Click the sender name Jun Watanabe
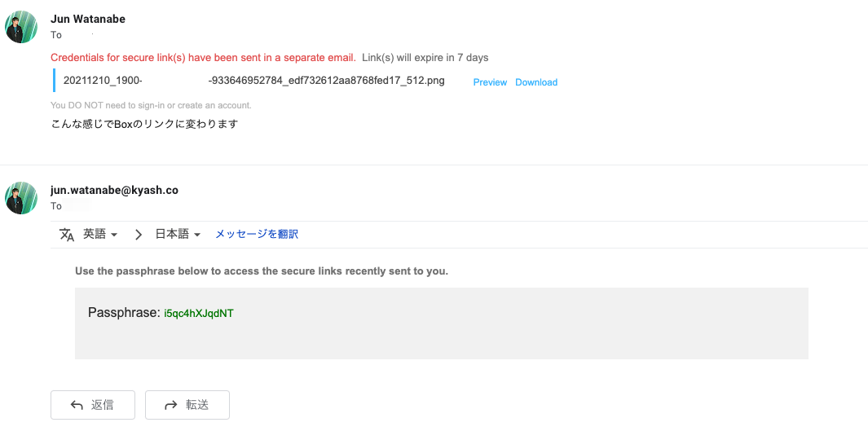Image resolution: width=868 pixels, height=440 pixels. pos(87,19)
